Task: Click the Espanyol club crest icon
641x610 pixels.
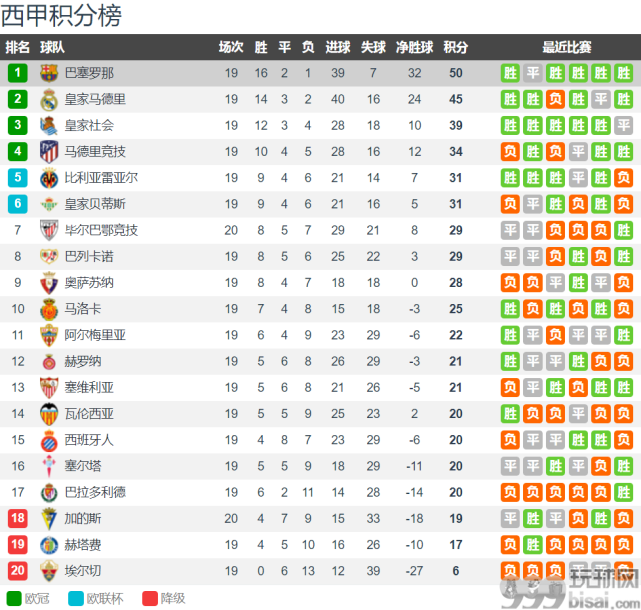Action: coord(49,440)
